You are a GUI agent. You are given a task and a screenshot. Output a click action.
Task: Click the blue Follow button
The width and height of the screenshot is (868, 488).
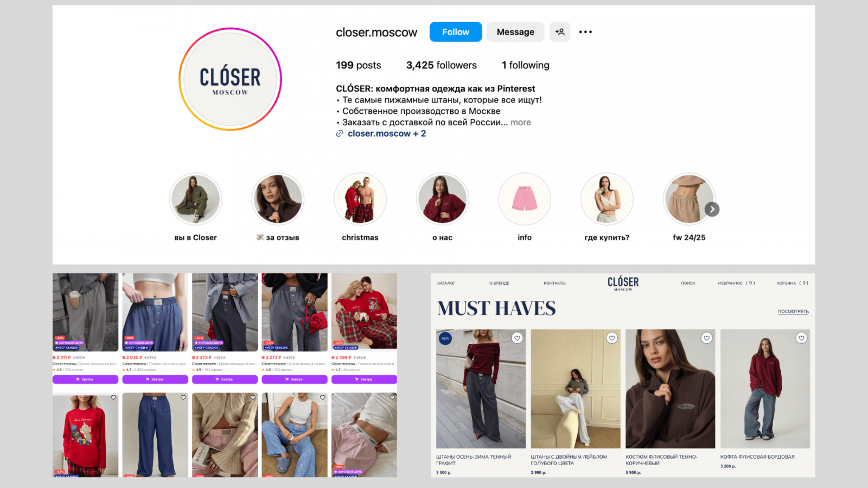(456, 32)
